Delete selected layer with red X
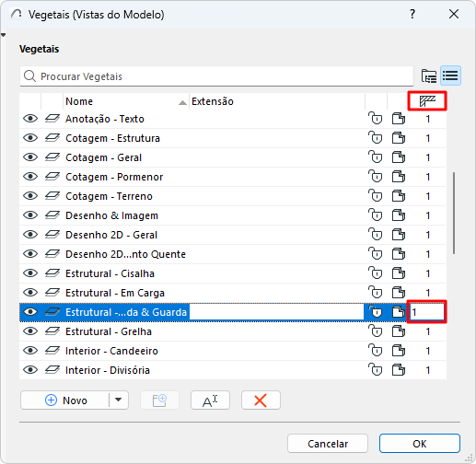Screen dimensions: 476x464 [261, 400]
